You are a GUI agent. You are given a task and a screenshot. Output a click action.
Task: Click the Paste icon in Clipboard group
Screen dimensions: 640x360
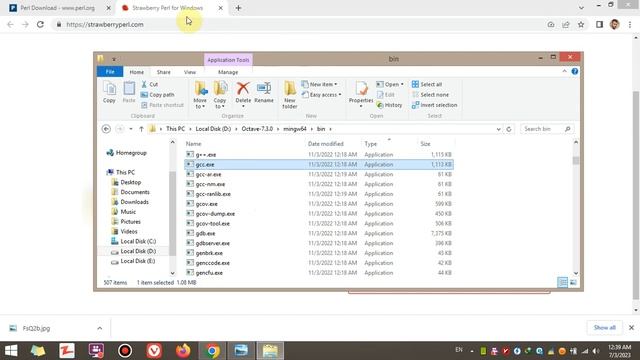(129, 92)
